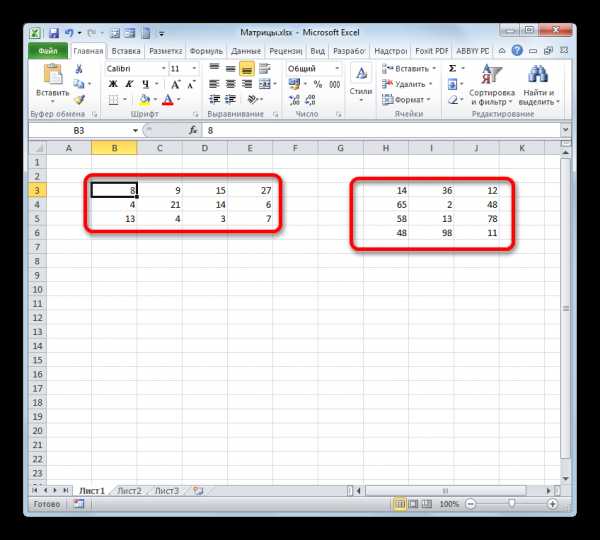
Task: Open the Файл menu tab
Action: 48,51
